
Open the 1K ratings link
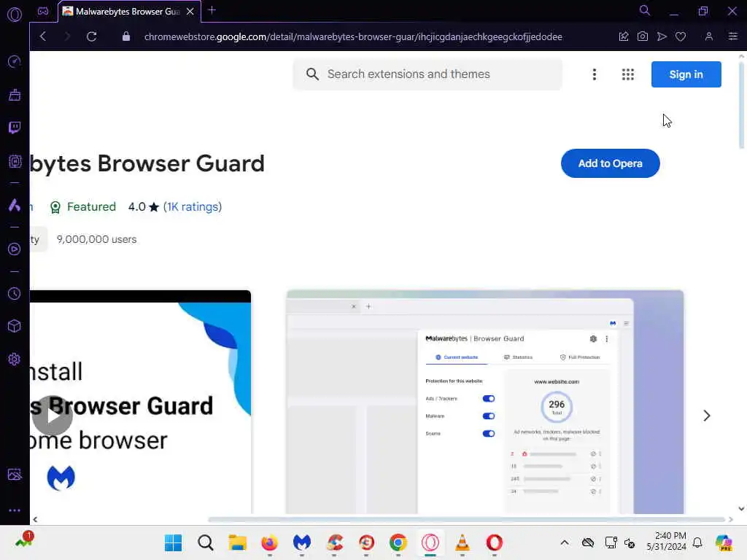[x=193, y=206]
